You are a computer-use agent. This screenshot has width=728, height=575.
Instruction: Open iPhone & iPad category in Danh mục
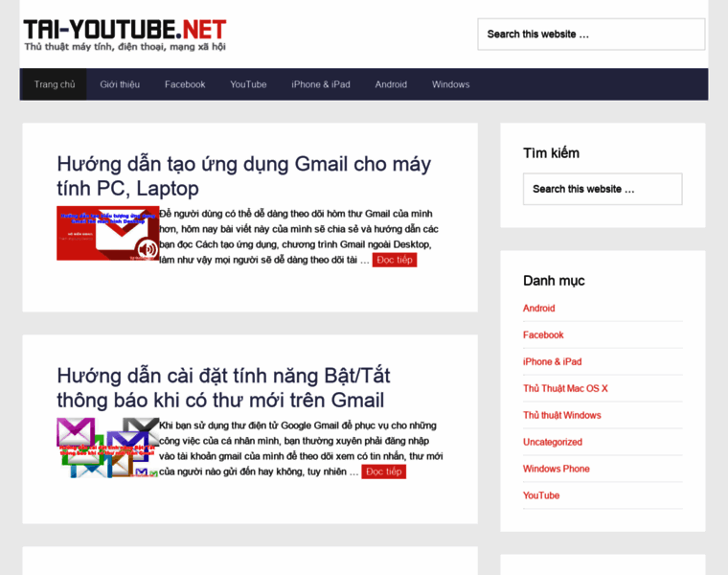click(x=552, y=361)
